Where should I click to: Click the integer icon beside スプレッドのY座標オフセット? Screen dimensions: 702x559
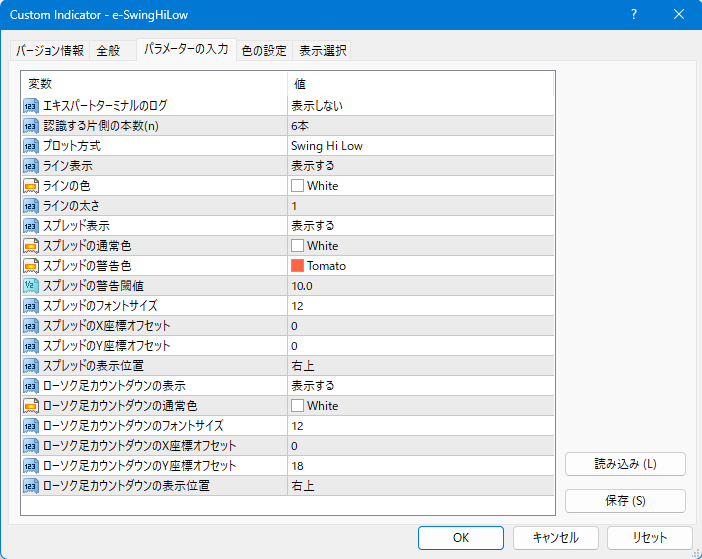[x=30, y=346]
